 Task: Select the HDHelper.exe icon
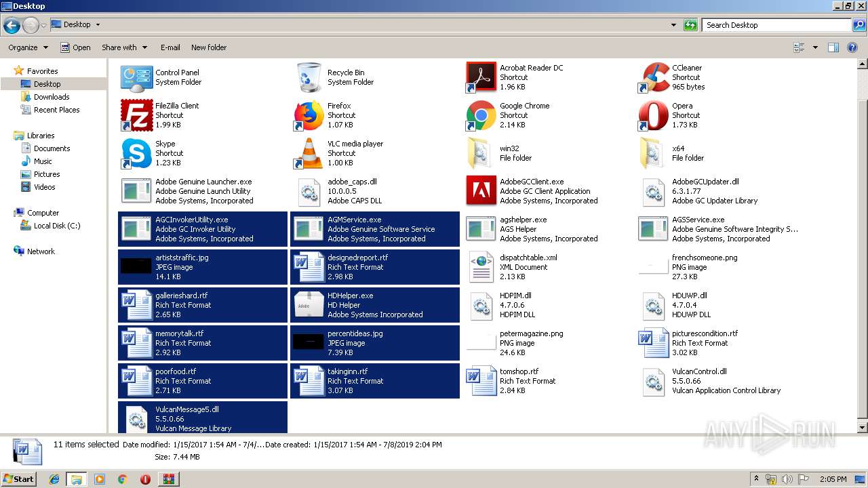(x=309, y=305)
